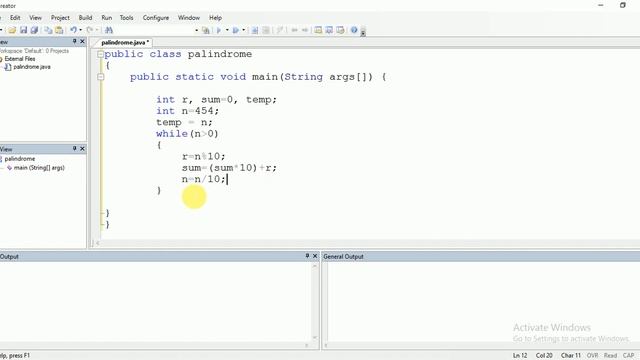This screenshot has height=360, width=640.
Task: Click the first window layout icon in toolbar
Action: point(318,30)
